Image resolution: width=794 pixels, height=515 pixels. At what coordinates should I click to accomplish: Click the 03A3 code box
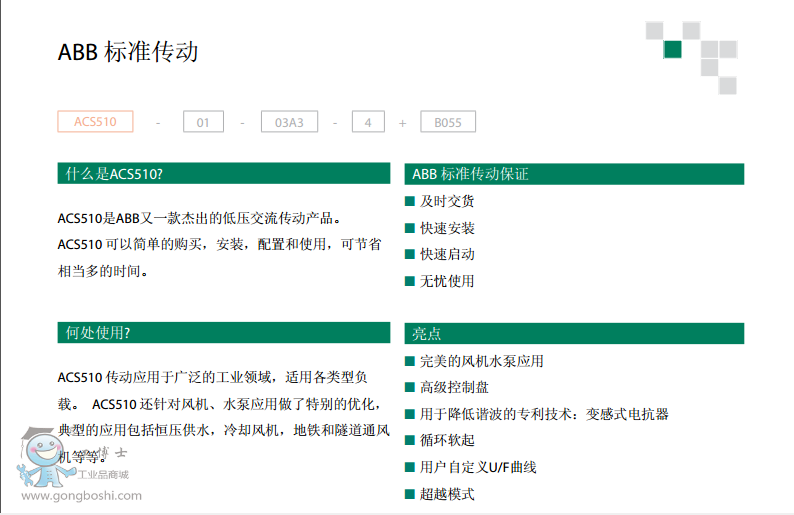coord(289,123)
